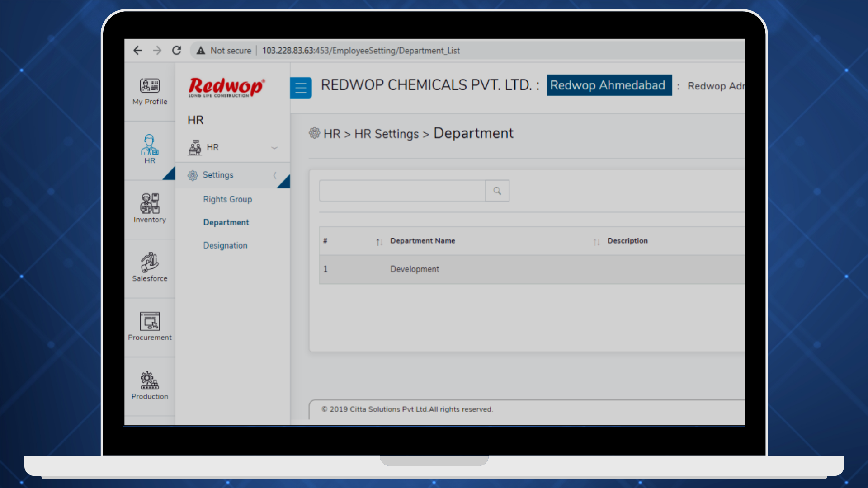Open the Inventory module

coord(150,208)
